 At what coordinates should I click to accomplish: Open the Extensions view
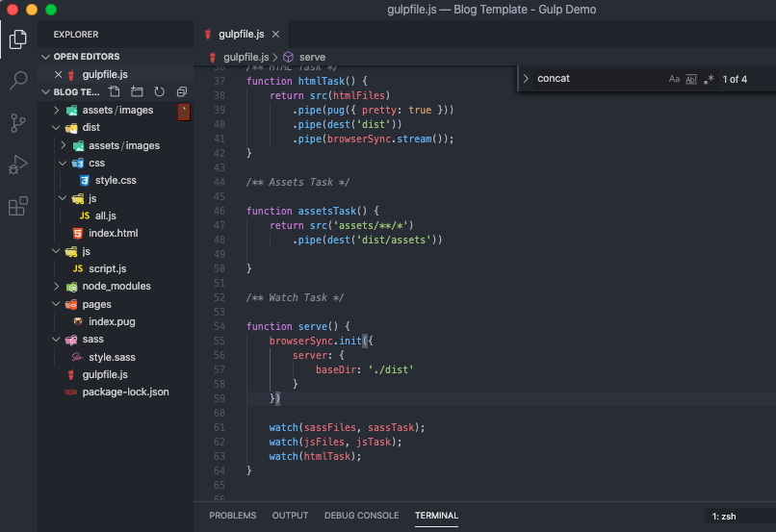click(x=17, y=207)
